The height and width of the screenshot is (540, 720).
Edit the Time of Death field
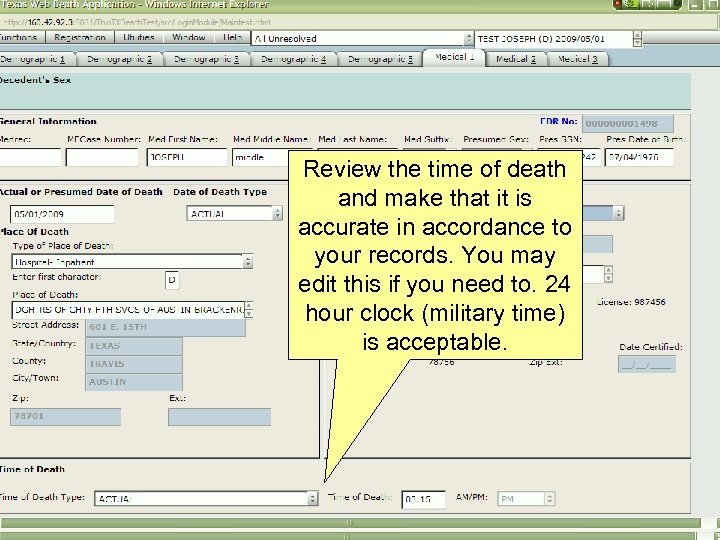[x=423, y=500]
